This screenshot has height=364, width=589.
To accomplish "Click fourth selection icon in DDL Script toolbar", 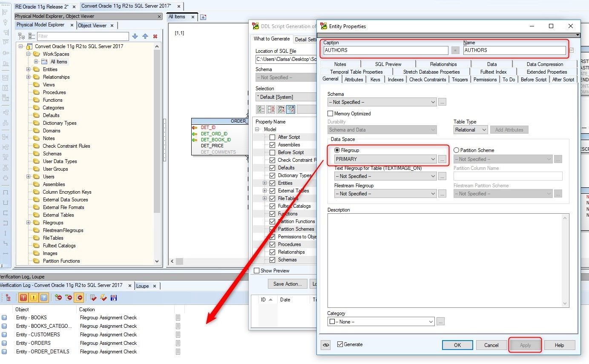I will pyautogui.click(x=291, y=109).
